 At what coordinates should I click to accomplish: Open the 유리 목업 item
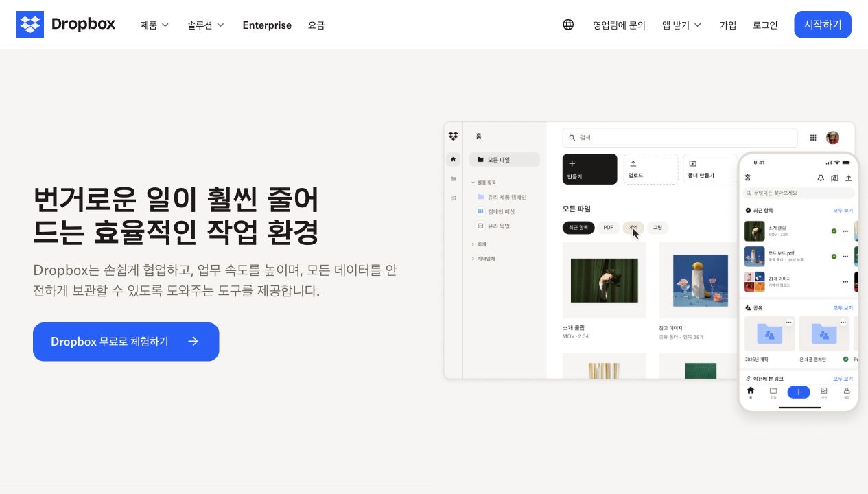[x=493, y=226]
